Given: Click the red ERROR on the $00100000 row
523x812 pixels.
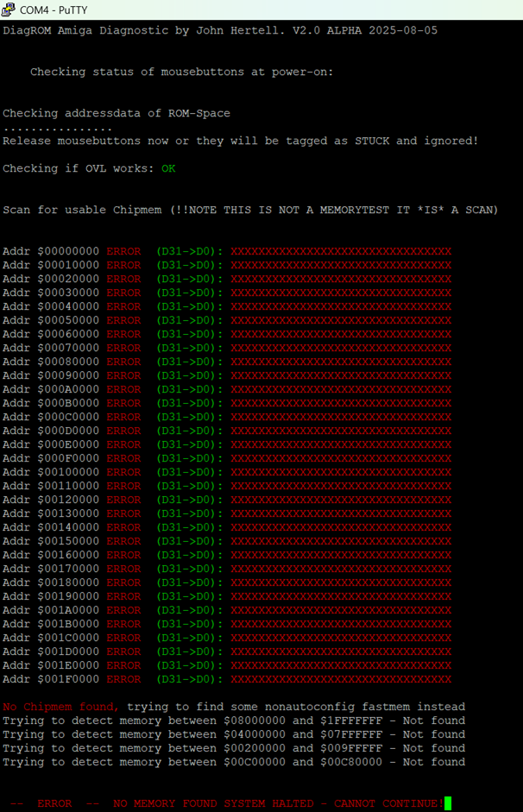Looking at the screenshot, I should pos(123,472).
